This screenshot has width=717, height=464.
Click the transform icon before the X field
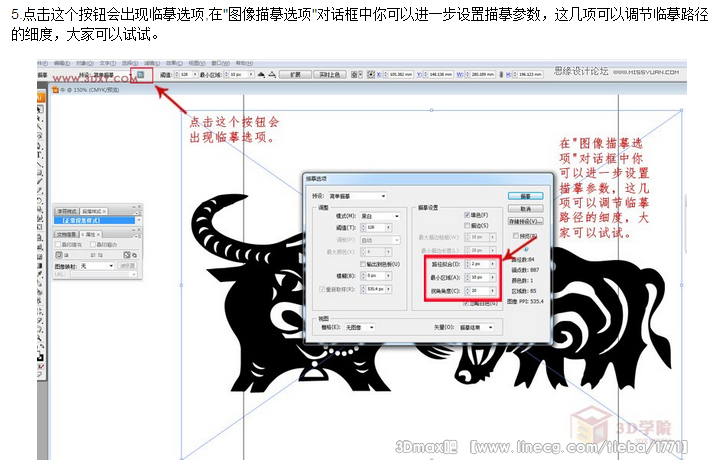pyautogui.click(x=371, y=75)
